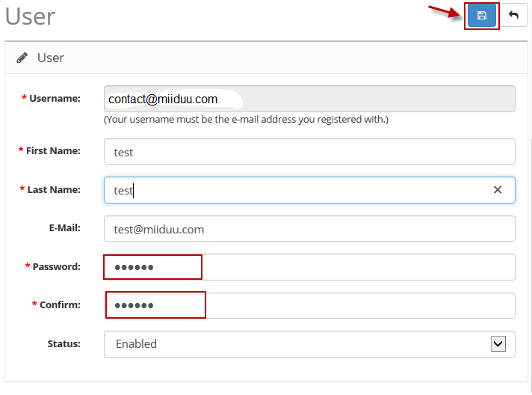Click the blue Save floppy disk button
Screen dimensions: 532x395
tap(481, 15)
